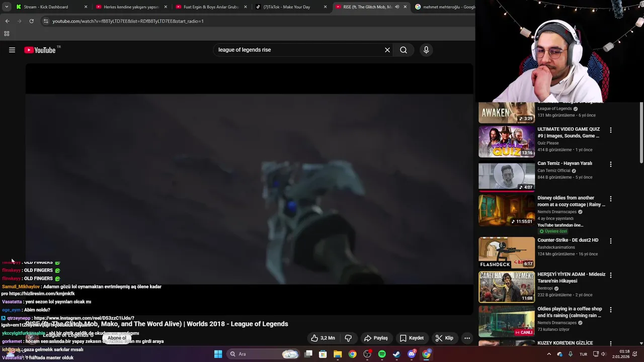Viewport: 644px width, 362px height.
Task: Switch to TikTok - Make Your Day tab
Action: tap(290, 7)
